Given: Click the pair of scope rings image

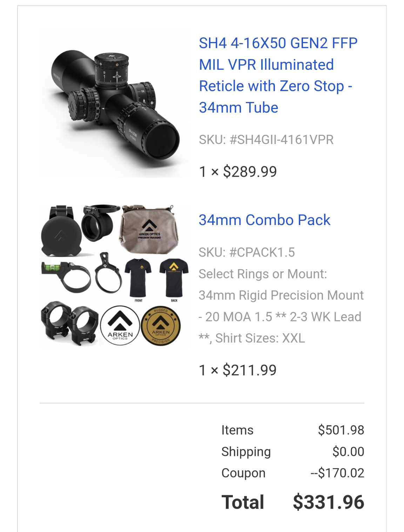Looking at the screenshot, I should [x=69, y=323].
